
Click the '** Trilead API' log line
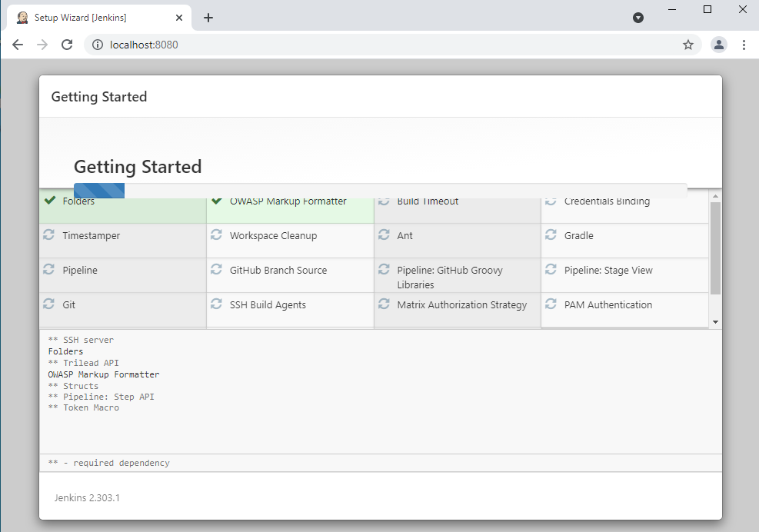tap(83, 363)
